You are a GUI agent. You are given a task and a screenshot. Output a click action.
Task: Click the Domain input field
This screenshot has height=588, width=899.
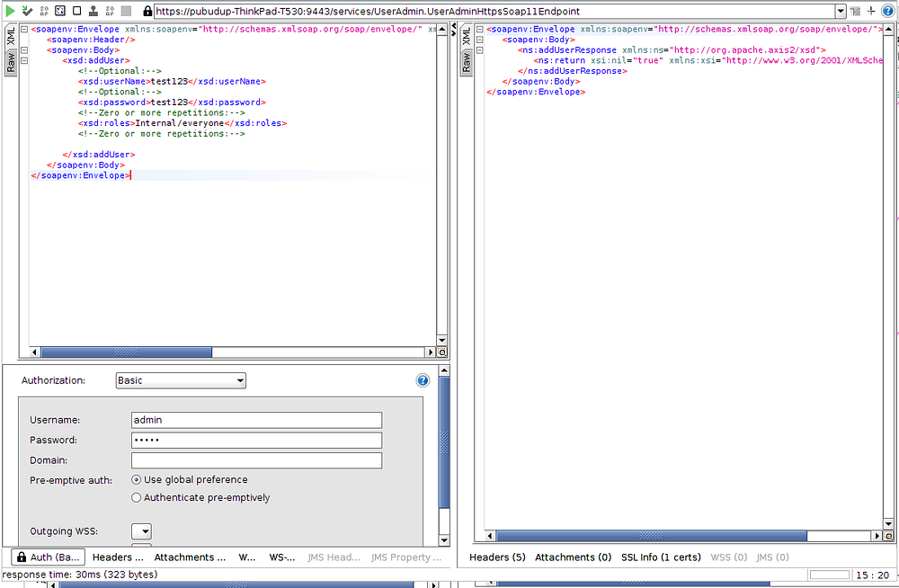[x=256, y=460]
